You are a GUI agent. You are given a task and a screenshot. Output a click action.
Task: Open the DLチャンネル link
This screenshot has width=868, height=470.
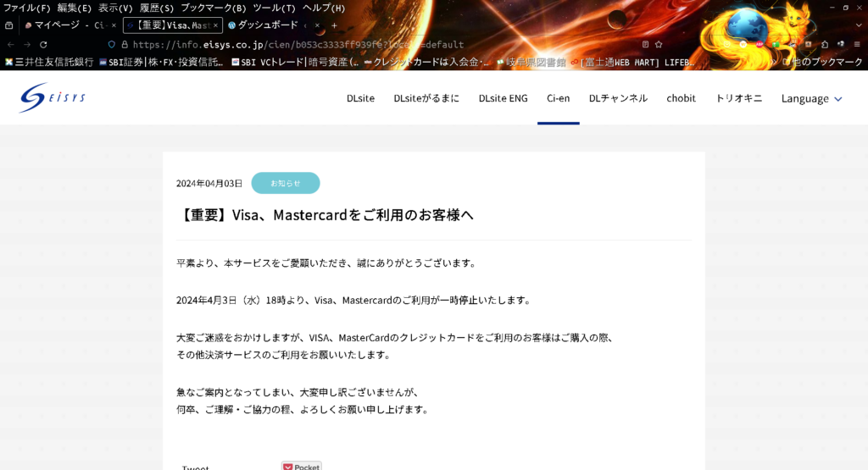(x=618, y=98)
